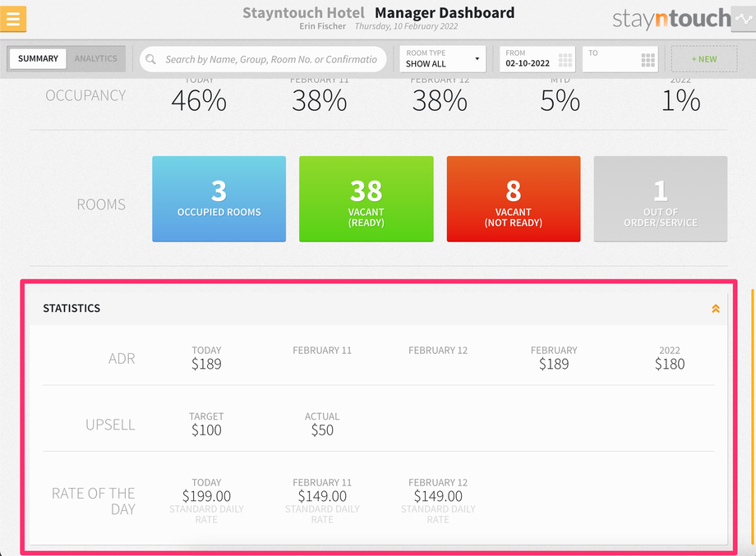Click the search magnifier icon
Image resolution: width=756 pixels, height=556 pixels.
150,59
